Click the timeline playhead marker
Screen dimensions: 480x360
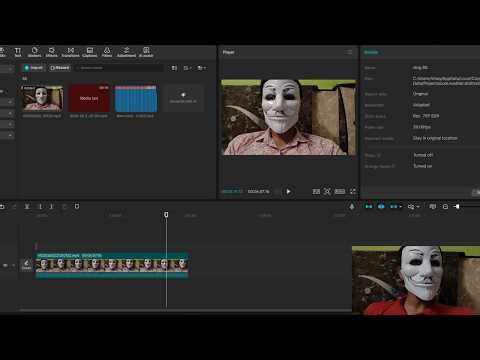[x=166, y=215]
